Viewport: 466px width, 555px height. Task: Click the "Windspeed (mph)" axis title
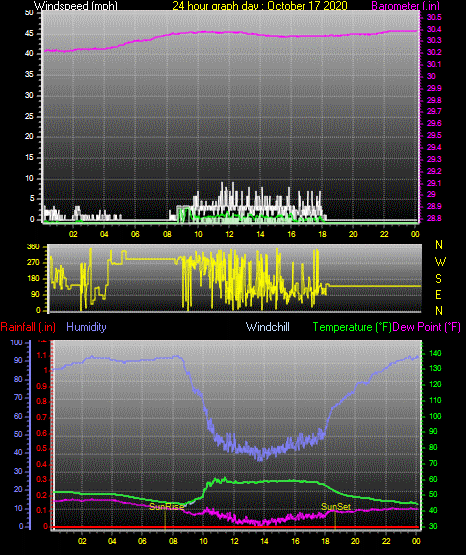pyautogui.click(x=76, y=5)
